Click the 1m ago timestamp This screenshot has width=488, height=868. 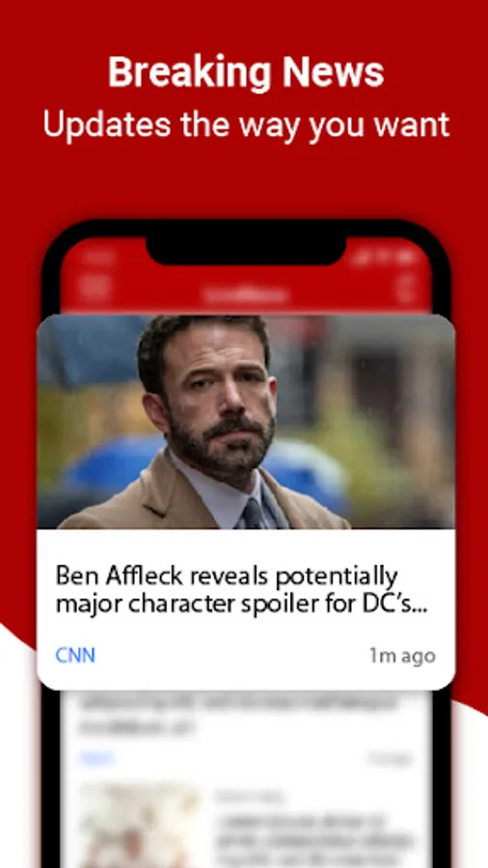pyautogui.click(x=402, y=656)
